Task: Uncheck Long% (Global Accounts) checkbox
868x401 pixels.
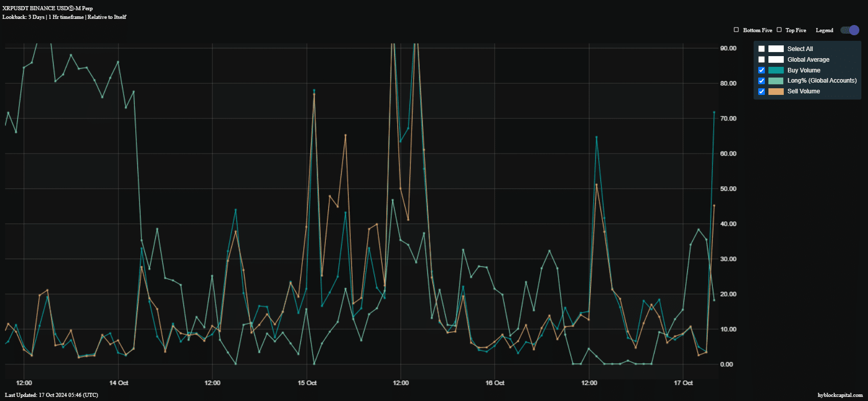Action: [x=761, y=81]
